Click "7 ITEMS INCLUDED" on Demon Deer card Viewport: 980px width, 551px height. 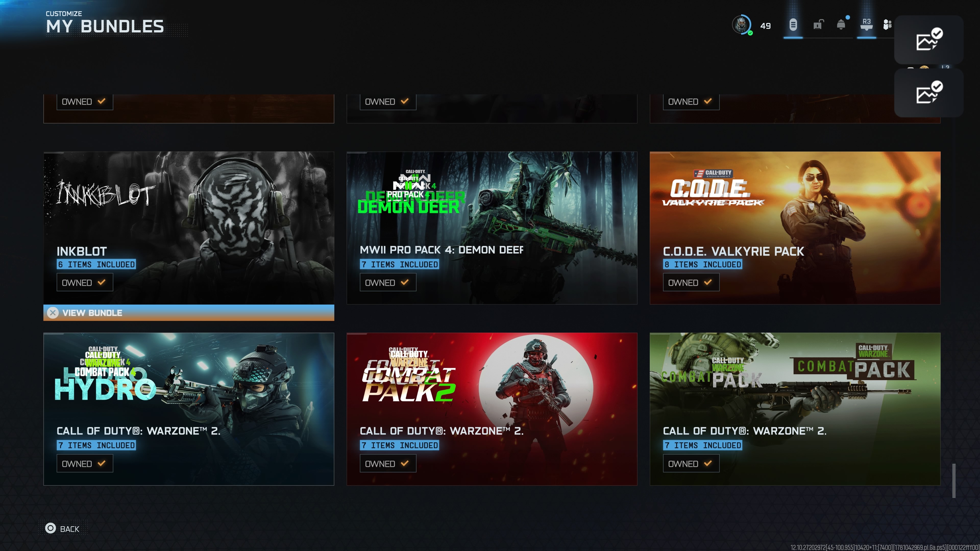(x=399, y=264)
